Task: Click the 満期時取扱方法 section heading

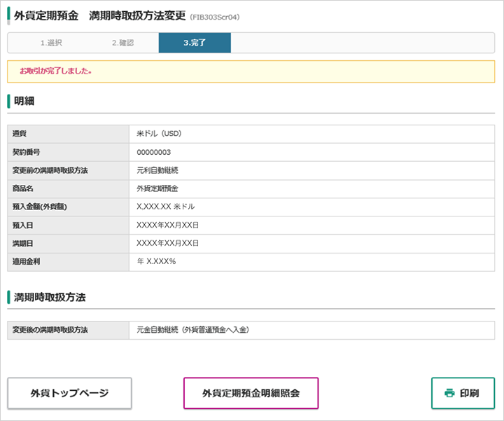Action: click(50, 297)
